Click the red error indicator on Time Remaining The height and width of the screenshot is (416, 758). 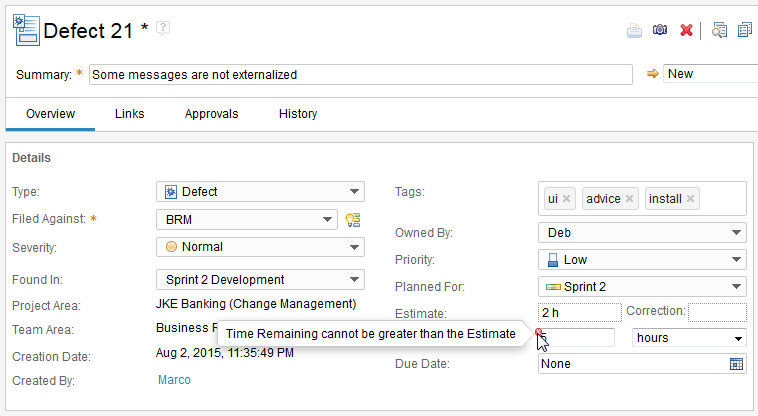539,331
